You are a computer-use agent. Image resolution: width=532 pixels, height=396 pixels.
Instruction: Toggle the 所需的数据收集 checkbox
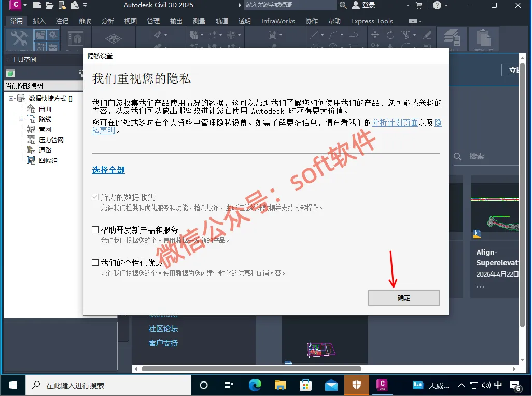pos(95,197)
